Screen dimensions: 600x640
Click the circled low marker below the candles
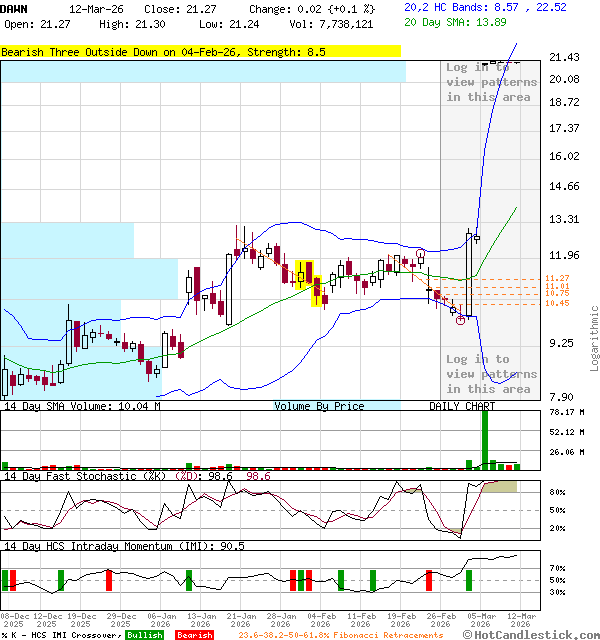pos(460,320)
